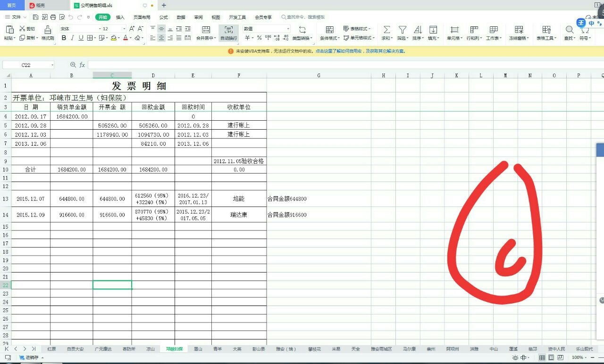Toggle italic text formatting
Image resolution: width=604 pixels, height=364 pixels.
[72, 38]
